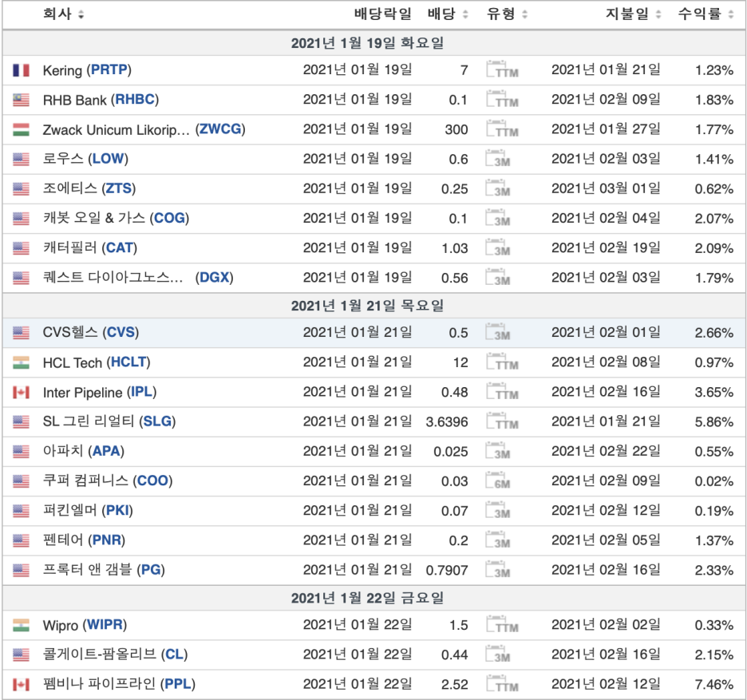Click the TTM type icon in SL 그린 리얼티 row
The height and width of the screenshot is (700, 747).
(x=502, y=421)
